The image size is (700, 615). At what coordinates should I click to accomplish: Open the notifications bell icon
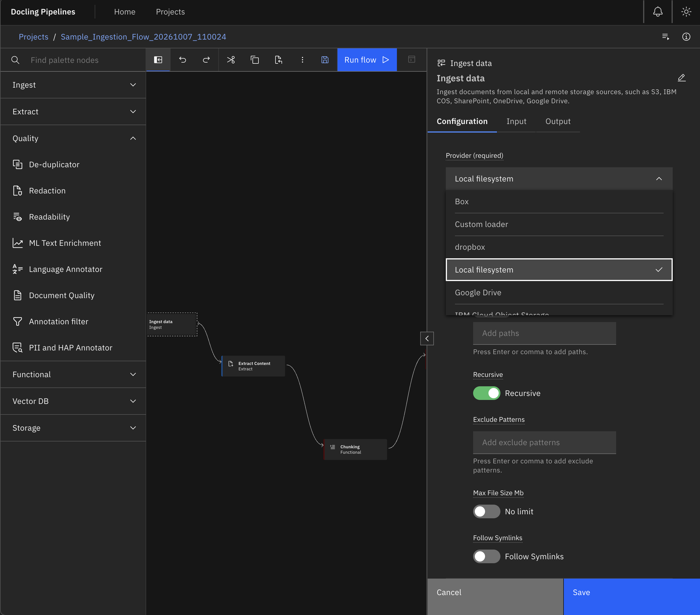click(x=658, y=12)
